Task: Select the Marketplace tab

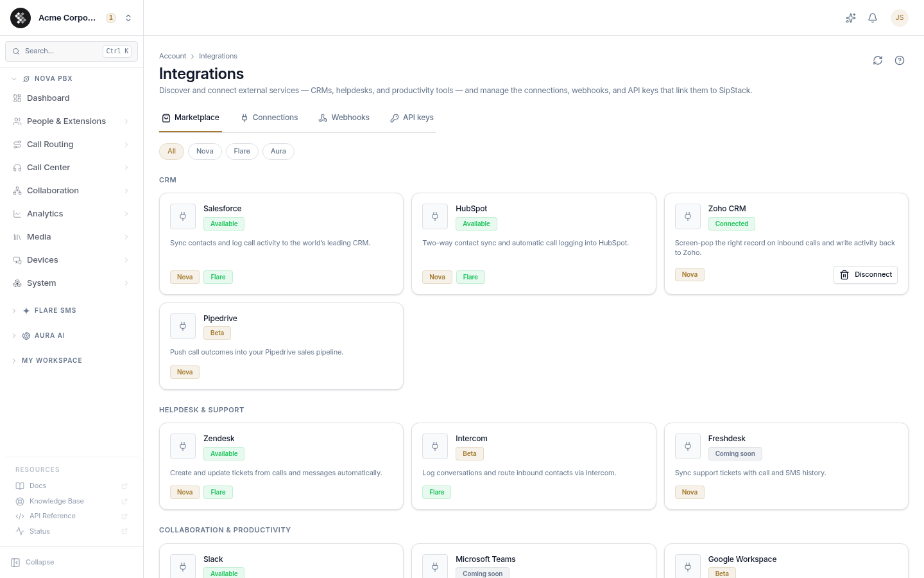Action: pos(191,118)
